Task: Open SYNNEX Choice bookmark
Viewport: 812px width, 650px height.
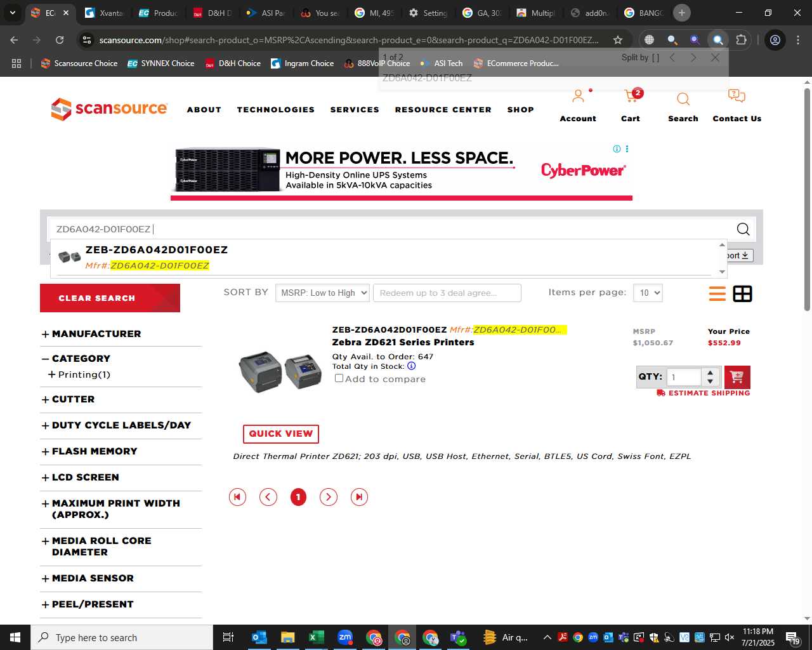Action: tap(160, 63)
